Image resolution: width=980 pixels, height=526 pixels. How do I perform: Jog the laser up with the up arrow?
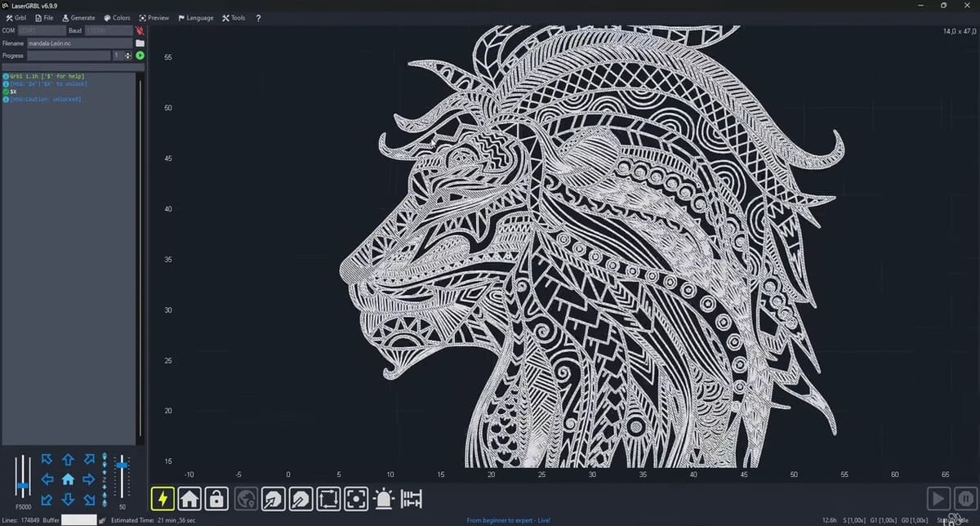pyautogui.click(x=68, y=460)
